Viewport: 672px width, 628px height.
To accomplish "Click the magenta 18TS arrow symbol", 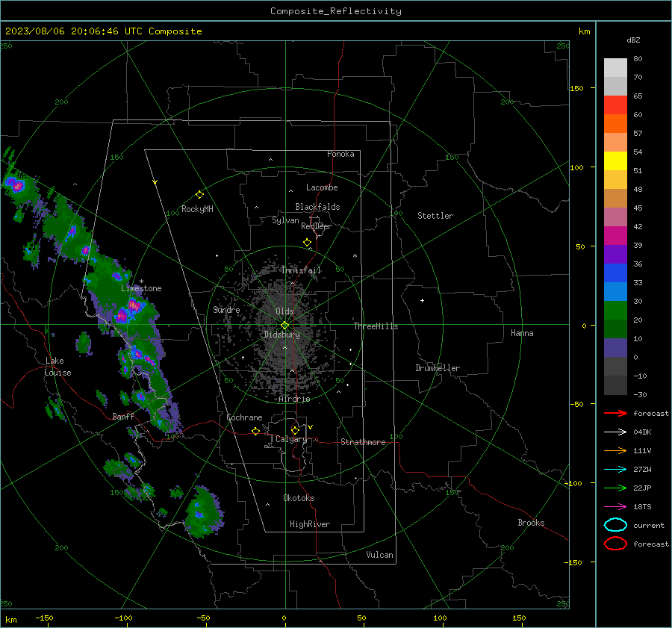I will pyautogui.click(x=615, y=507).
